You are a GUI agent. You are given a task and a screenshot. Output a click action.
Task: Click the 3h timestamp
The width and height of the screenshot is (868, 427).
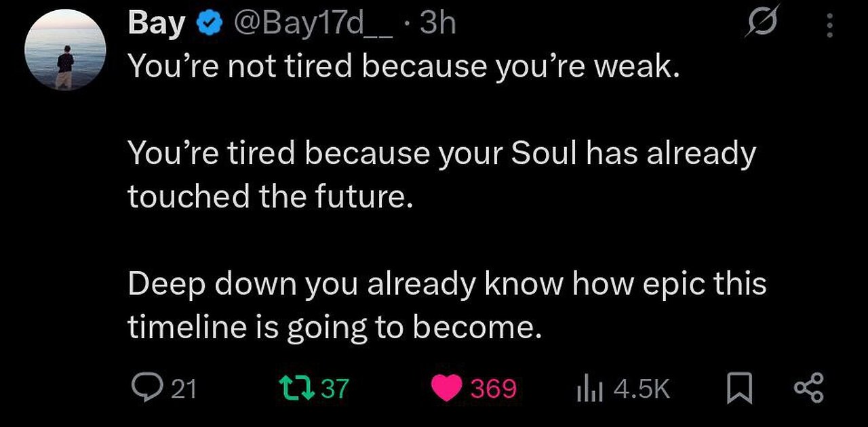(438, 25)
